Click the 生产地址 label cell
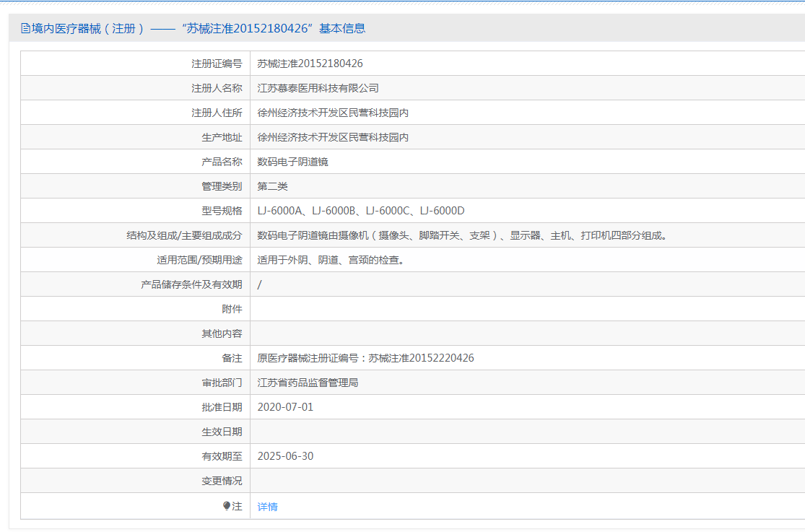This screenshot has height=532, width=805. pyautogui.click(x=136, y=137)
